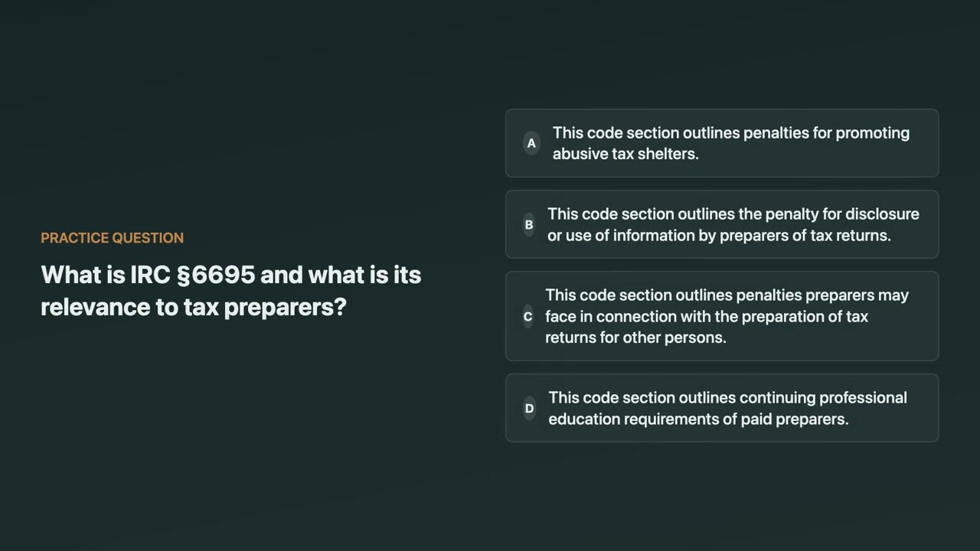
Task: Click 'This code section outlines the penalty for disclosure'
Action: click(733, 214)
